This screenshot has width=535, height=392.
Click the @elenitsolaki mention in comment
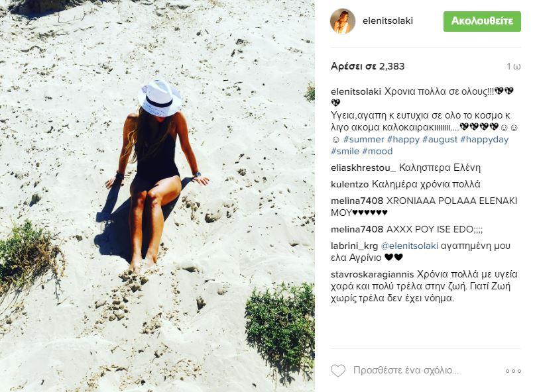point(409,246)
